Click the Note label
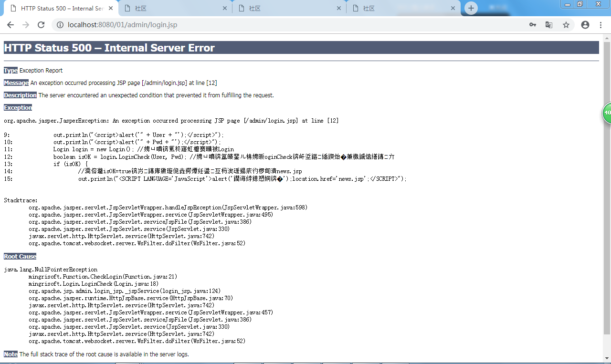611x364 pixels. point(11,354)
